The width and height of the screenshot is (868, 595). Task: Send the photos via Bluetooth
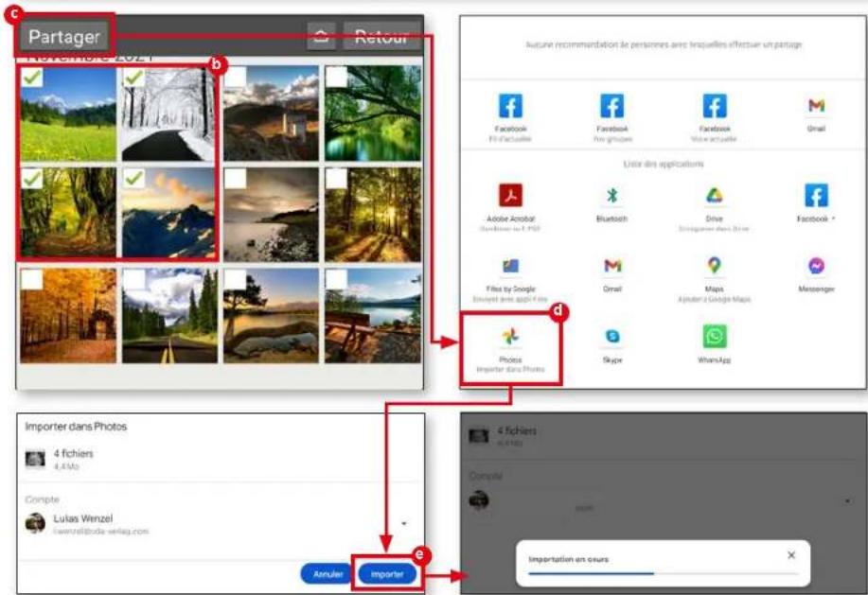611,204
